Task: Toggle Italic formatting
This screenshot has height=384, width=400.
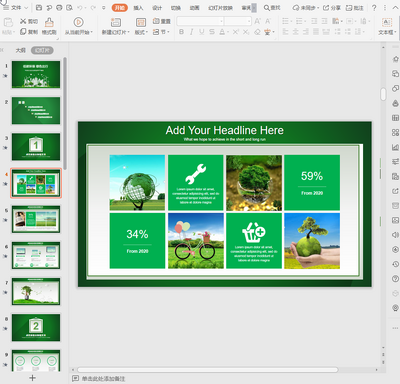Action: 191,32
